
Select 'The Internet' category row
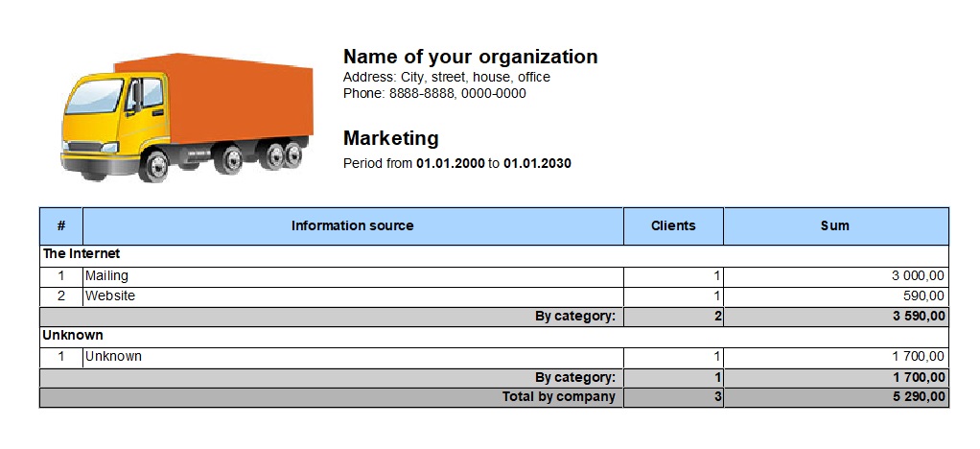click(494, 254)
